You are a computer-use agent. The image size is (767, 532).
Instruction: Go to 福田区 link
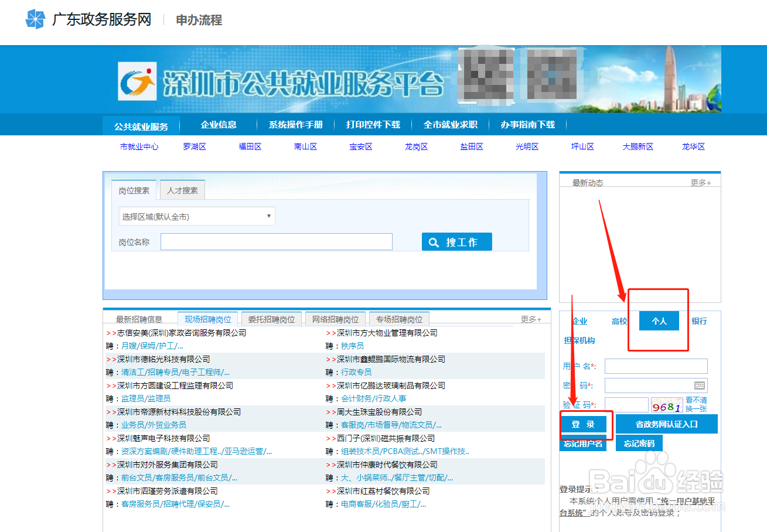click(250, 146)
